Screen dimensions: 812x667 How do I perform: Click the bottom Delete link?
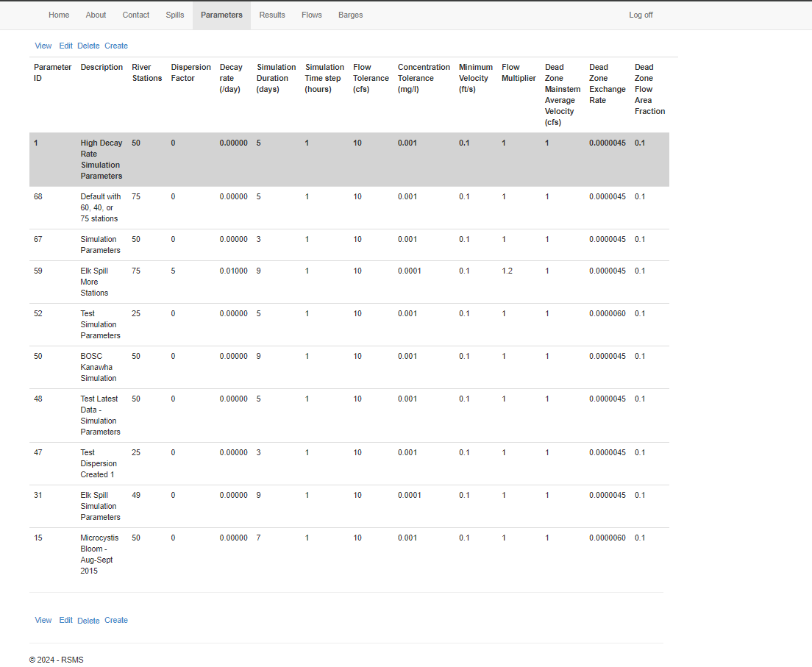[x=88, y=621]
